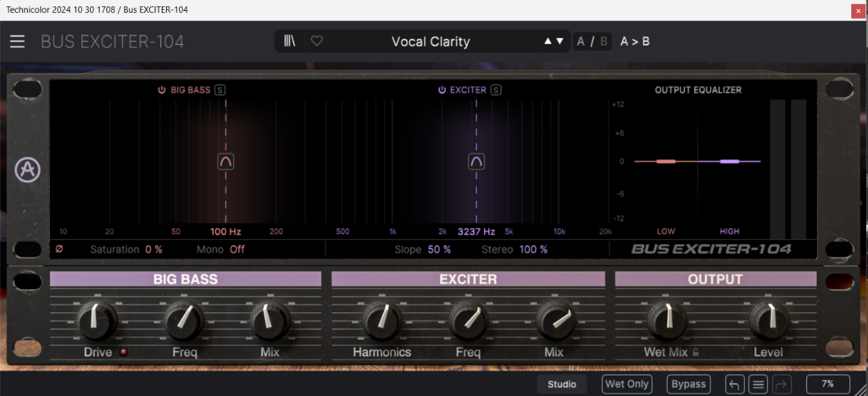Click the Saturation 0 % value
This screenshot has width=868, height=396.
point(154,249)
